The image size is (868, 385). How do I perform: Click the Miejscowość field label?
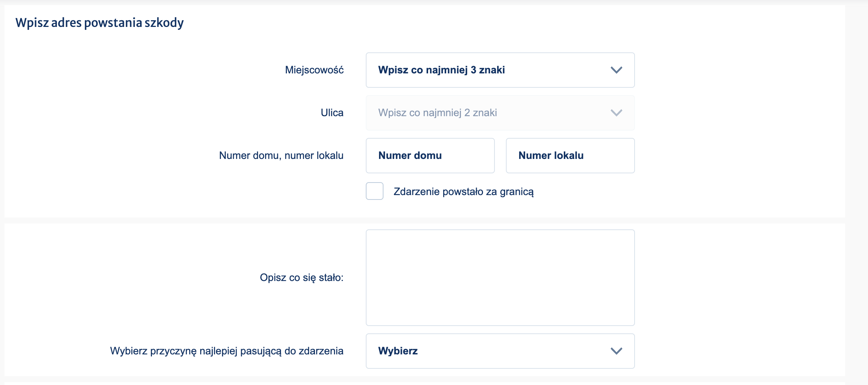pos(315,70)
